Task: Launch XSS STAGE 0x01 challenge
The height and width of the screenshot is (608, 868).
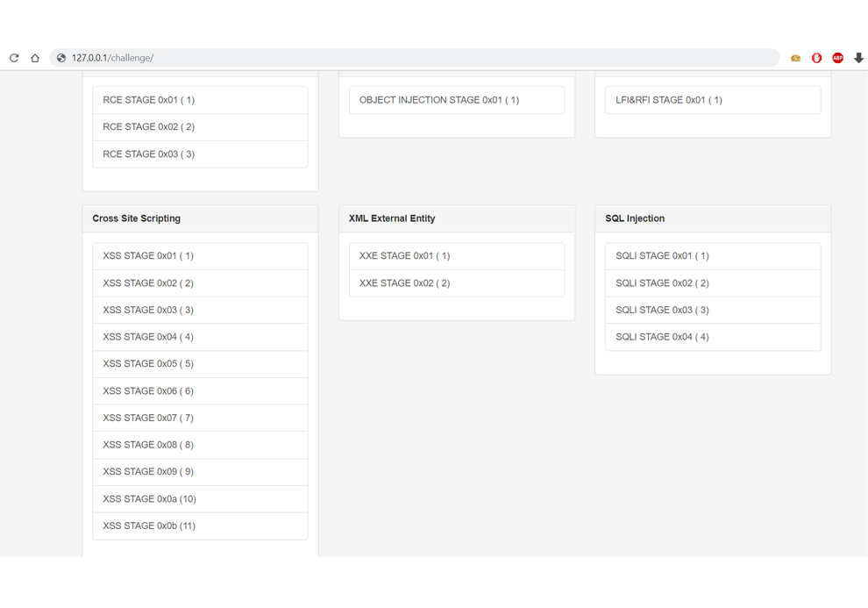Action: point(200,256)
